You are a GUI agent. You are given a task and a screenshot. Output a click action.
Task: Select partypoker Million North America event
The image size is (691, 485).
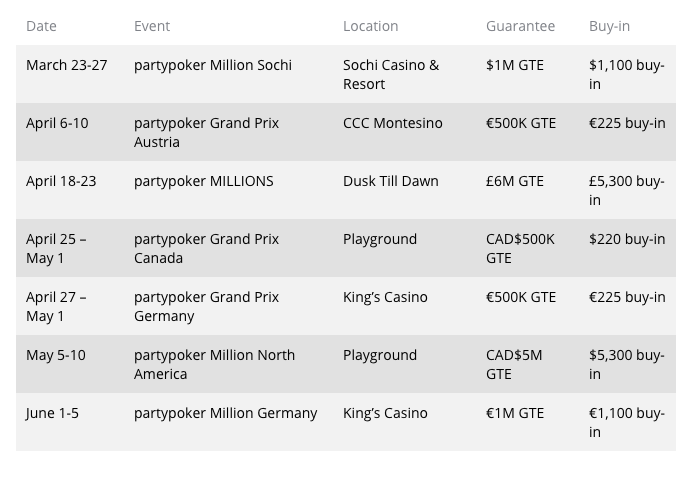pos(214,364)
